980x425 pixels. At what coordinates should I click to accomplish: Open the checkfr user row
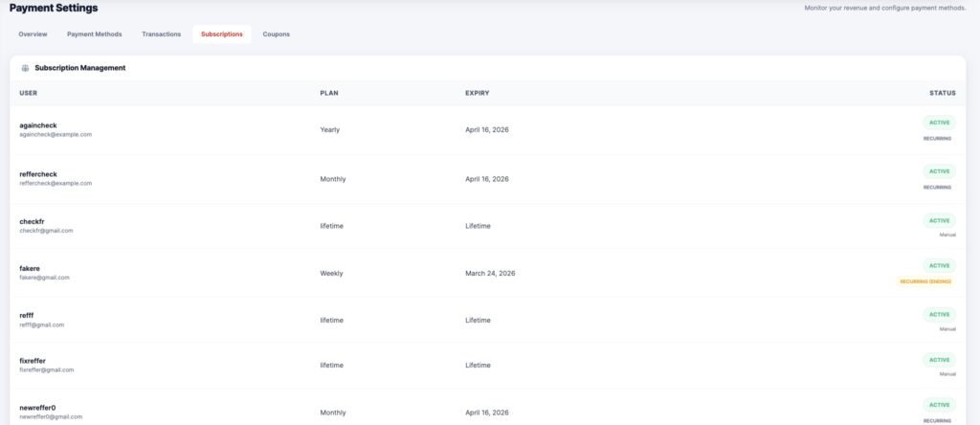point(32,221)
